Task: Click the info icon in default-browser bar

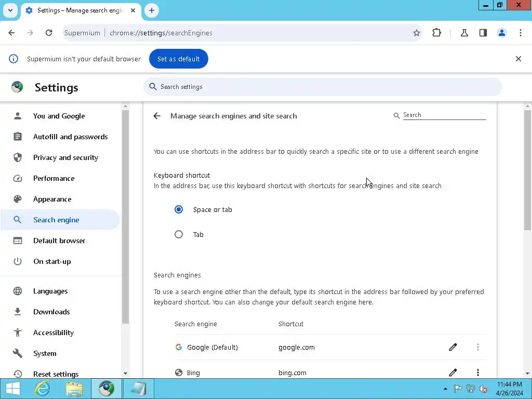Action: (x=13, y=59)
